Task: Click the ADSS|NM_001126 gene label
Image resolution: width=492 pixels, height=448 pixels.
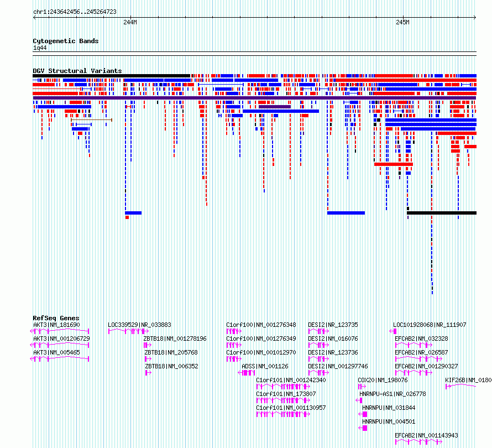Action: pos(265,366)
